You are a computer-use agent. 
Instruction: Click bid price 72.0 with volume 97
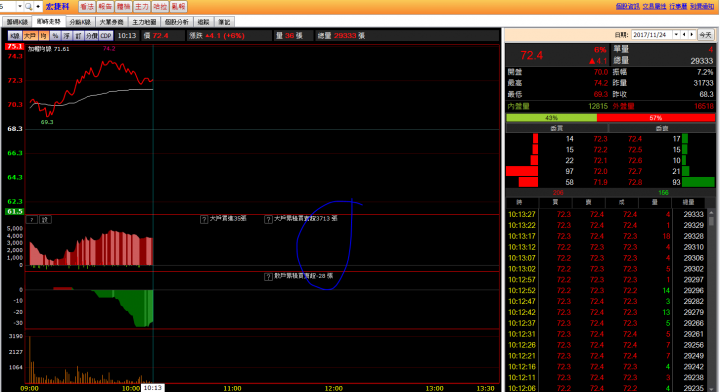click(600, 172)
